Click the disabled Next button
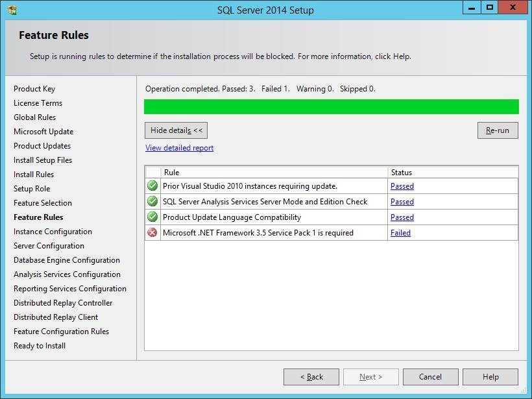Viewport: 532px width, 399px height. click(371, 376)
